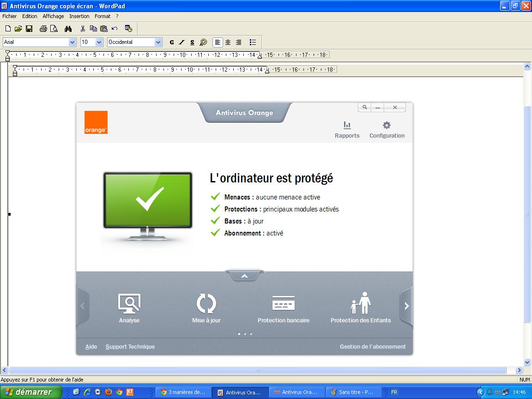
Task: Click the right arrow carousel chevron
Action: tap(406, 306)
